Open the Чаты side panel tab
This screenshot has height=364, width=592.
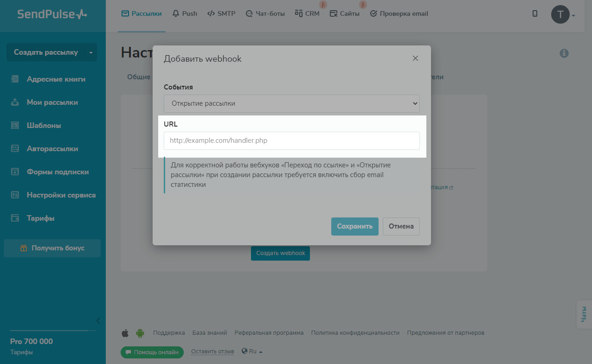coord(584,314)
